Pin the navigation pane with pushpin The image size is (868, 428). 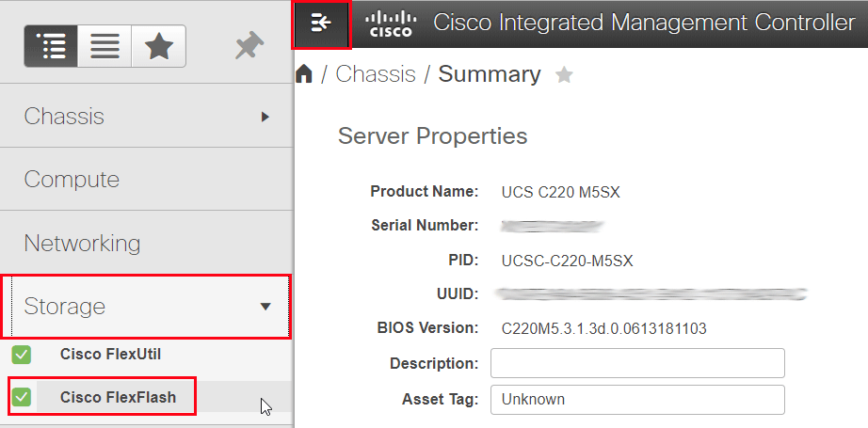pyautogui.click(x=249, y=46)
